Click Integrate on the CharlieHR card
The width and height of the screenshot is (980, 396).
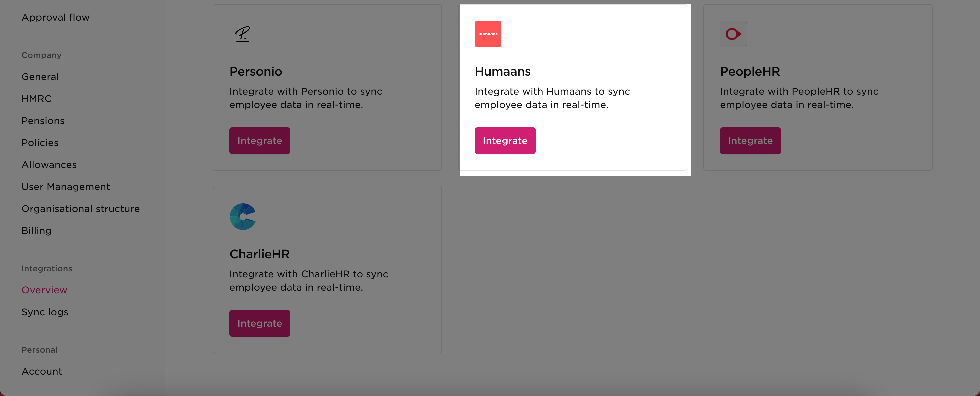259,323
